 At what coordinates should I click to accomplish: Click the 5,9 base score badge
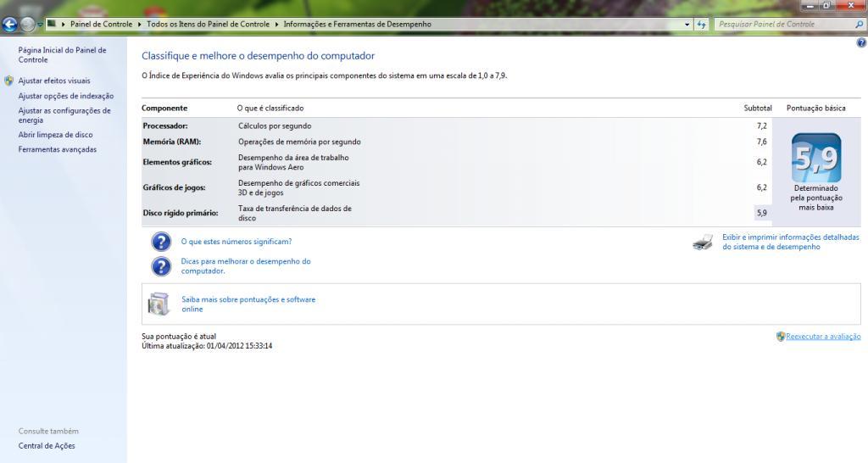point(816,158)
